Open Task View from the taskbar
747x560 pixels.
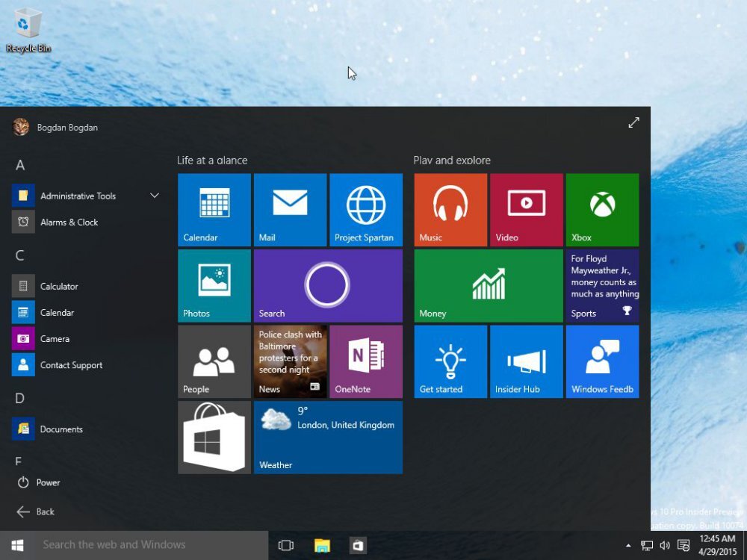[x=286, y=545]
